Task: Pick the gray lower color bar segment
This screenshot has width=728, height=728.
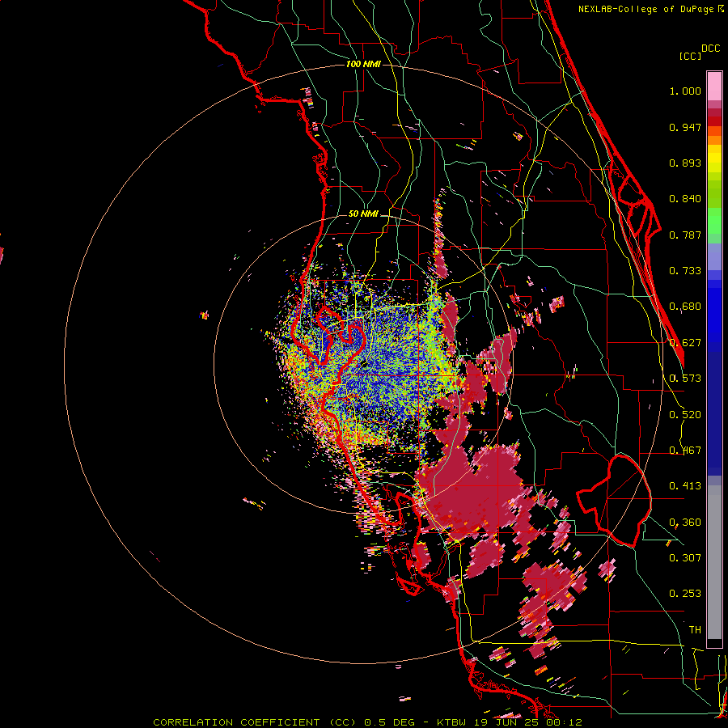Action: coord(714,562)
